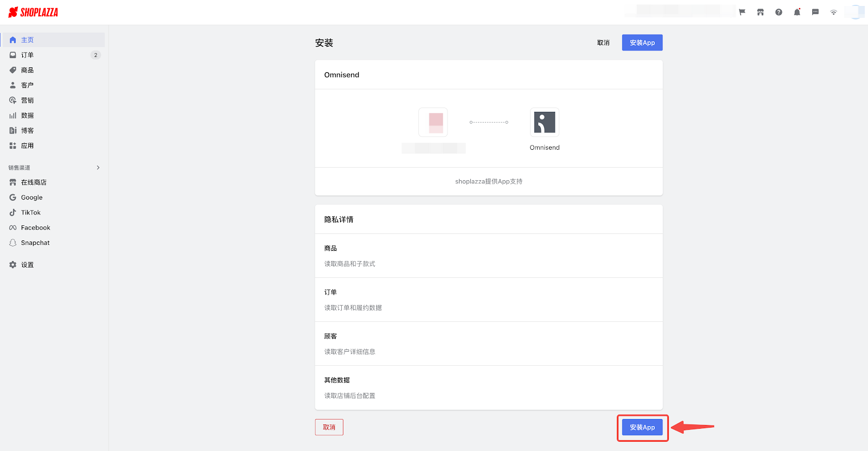868x451 pixels.
Task: Click bottom red-outlined 取消 button
Action: (329, 427)
